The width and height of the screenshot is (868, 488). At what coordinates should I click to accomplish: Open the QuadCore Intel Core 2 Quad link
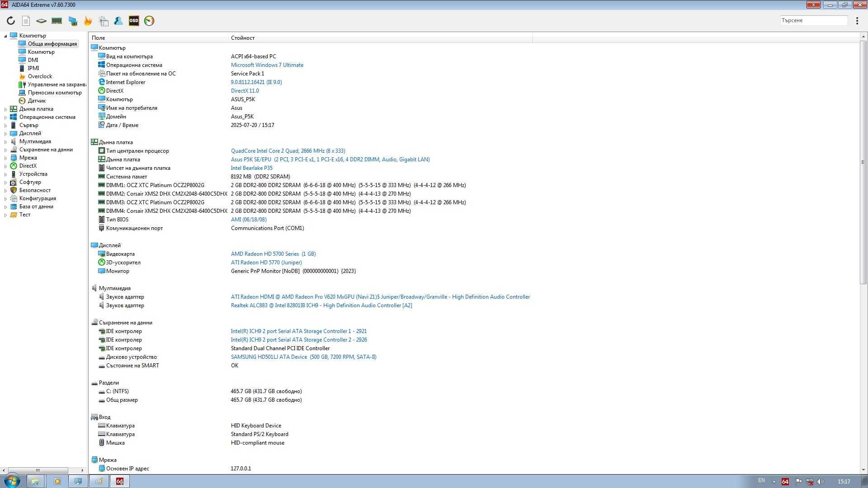pyautogui.click(x=288, y=151)
